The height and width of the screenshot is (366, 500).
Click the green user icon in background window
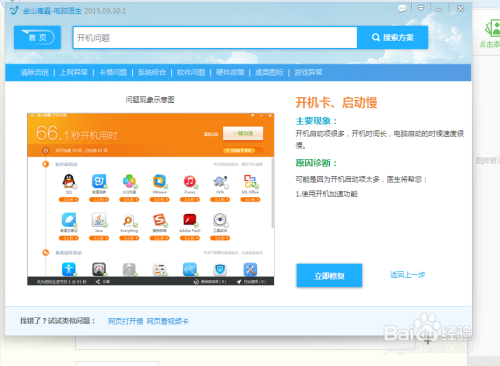pyautogui.click(x=493, y=29)
